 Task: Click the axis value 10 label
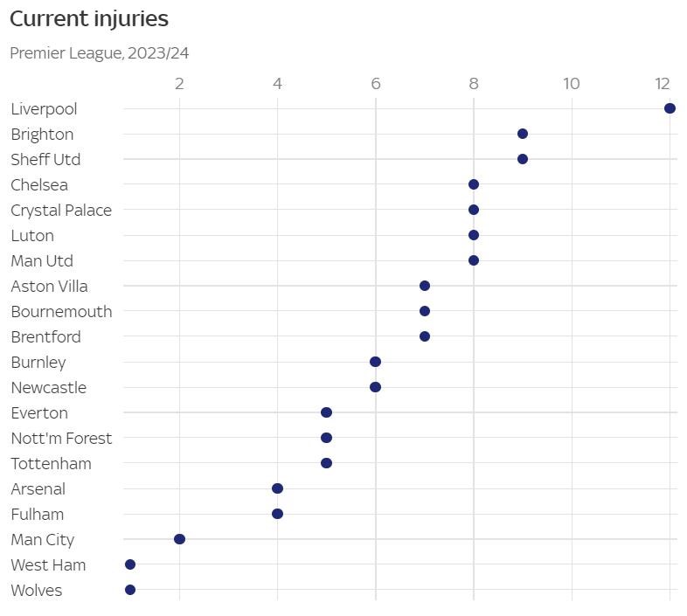tap(571, 83)
